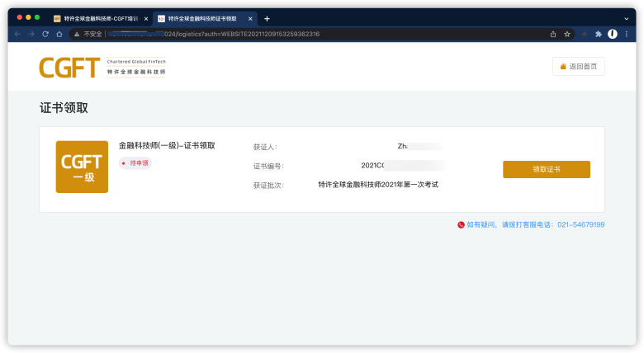
Task: Expand the tab search chevron
Action: (x=627, y=19)
